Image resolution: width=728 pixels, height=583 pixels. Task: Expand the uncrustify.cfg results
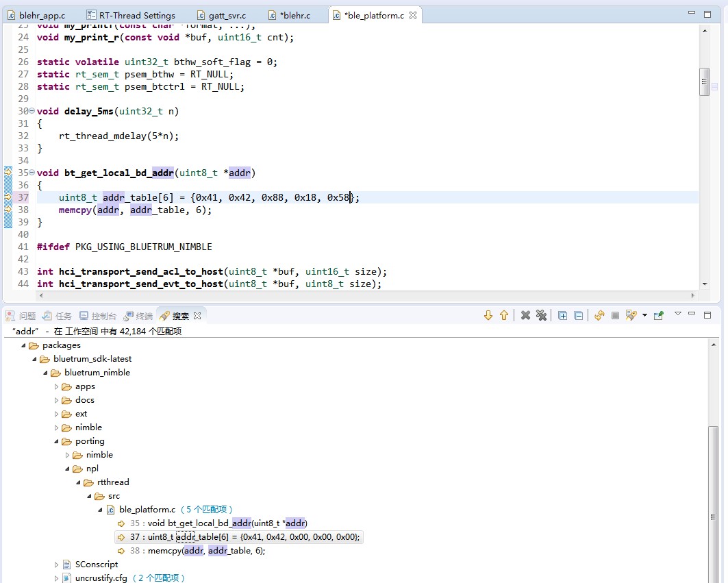point(57,578)
